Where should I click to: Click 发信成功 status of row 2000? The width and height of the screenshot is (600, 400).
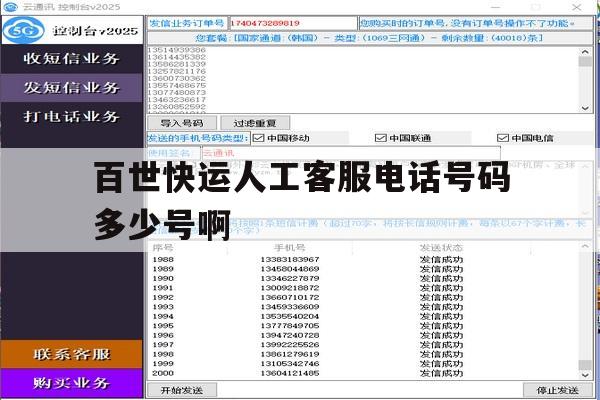tap(441, 373)
